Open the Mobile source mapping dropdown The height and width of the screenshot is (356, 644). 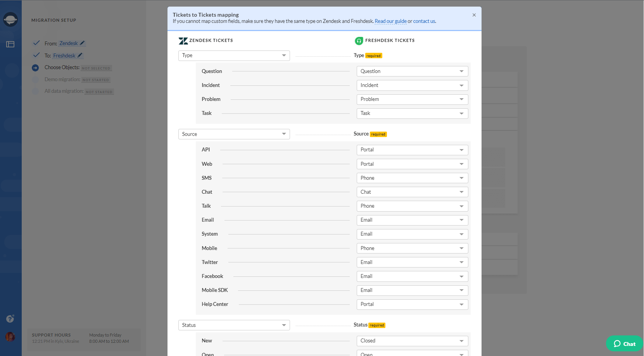[413, 248]
